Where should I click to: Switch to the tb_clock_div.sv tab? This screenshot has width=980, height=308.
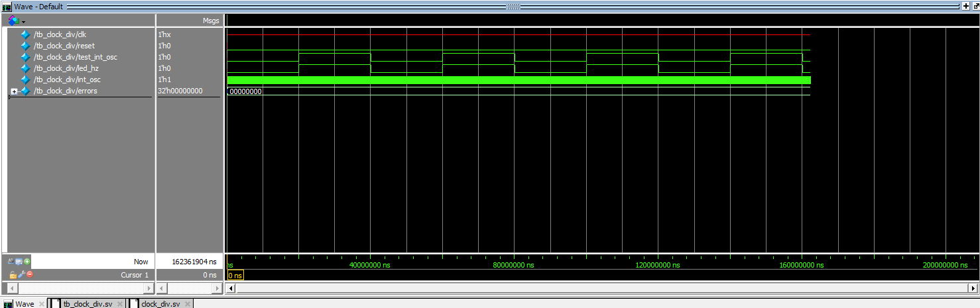point(92,304)
